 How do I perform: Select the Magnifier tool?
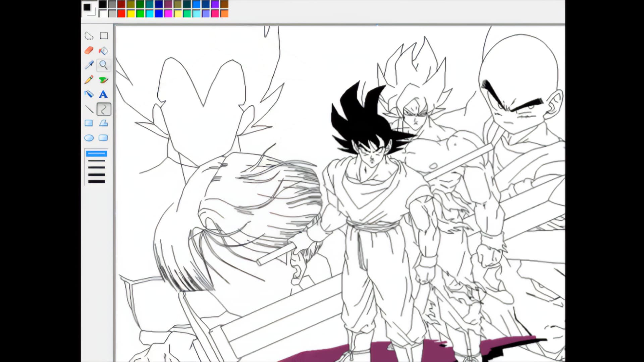pos(104,65)
